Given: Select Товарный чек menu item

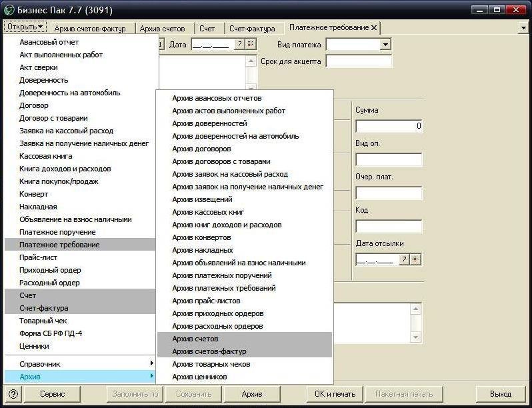Looking at the screenshot, I should (x=80, y=321).
